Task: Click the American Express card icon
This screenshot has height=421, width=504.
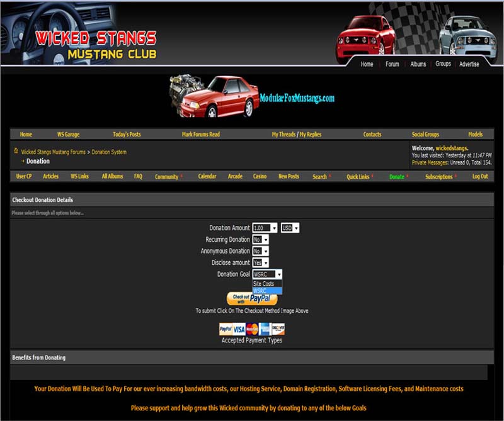Action: point(265,329)
